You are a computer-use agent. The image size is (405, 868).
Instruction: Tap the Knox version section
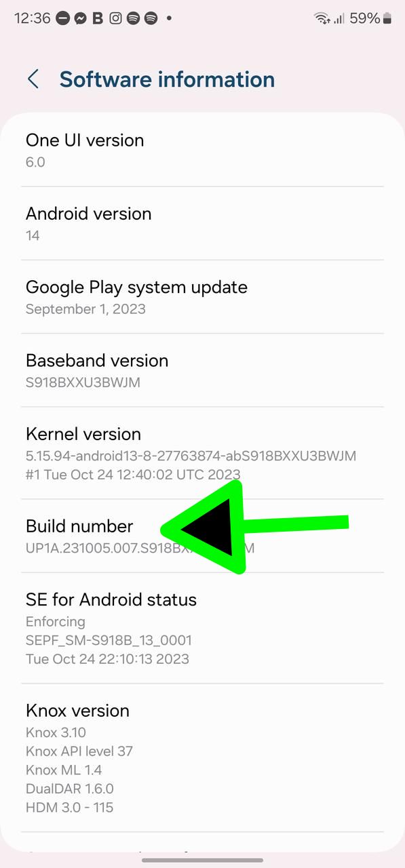click(x=202, y=758)
